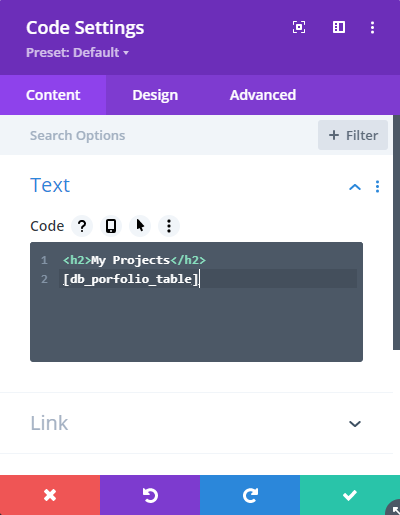Open Code field three-dot options
Viewport: 400px width, 515px height.
pyautogui.click(x=169, y=226)
